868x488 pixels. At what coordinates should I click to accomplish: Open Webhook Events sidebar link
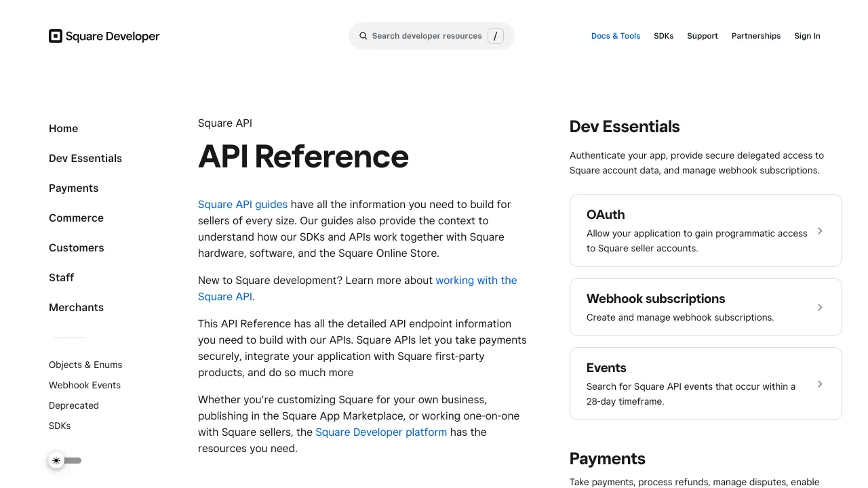[85, 385]
